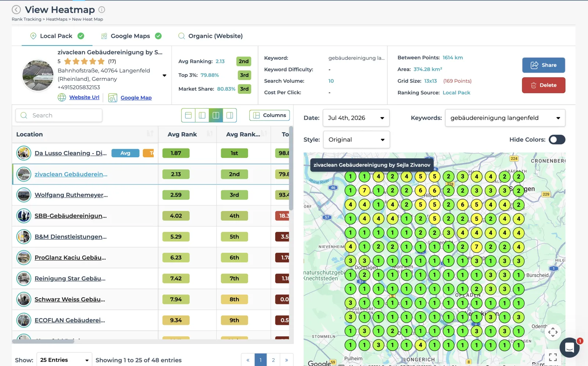Viewport: 588px width, 366px height.
Task: Open the ProGlanz Kaciu competitor link
Action: click(x=70, y=258)
